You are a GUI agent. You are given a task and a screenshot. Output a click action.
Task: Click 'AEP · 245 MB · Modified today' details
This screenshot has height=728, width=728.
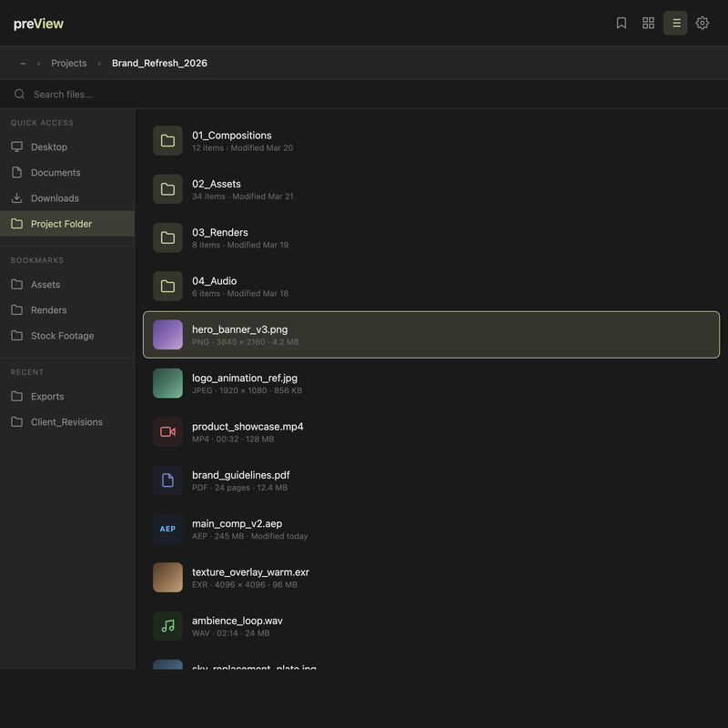249,536
